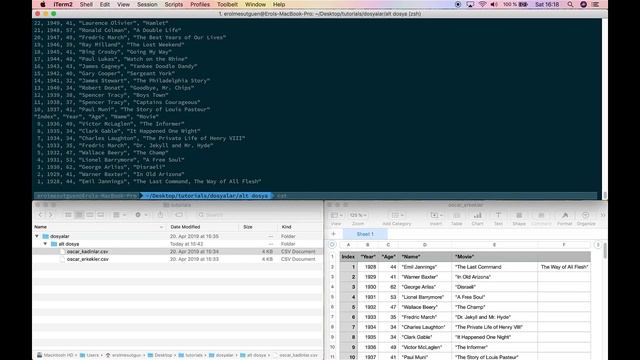This screenshot has width=640, height=360.
Task: Open Notification Center in menu bar
Action: (x=596, y=4)
